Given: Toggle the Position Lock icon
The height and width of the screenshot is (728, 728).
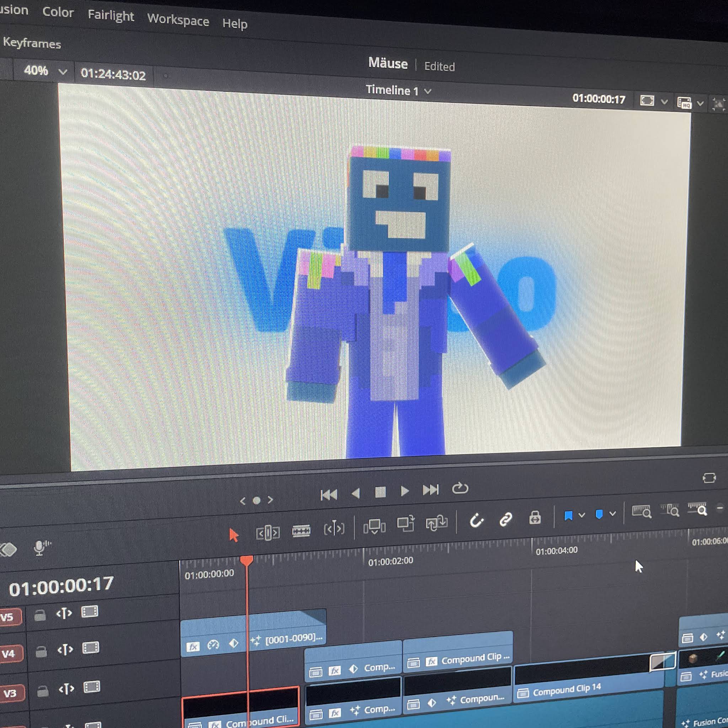Looking at the screenshot, I should pos(535,517).
